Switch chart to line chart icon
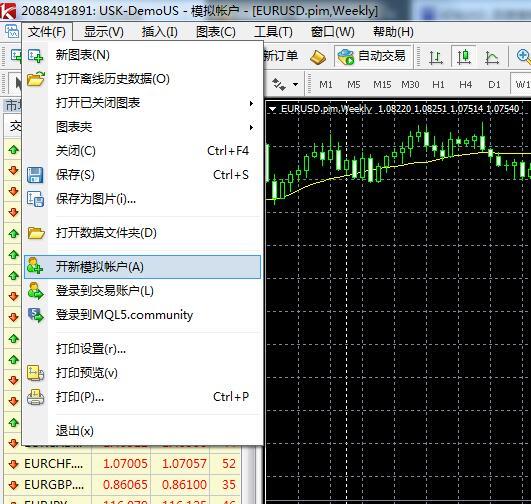 [x=491, y=57]
